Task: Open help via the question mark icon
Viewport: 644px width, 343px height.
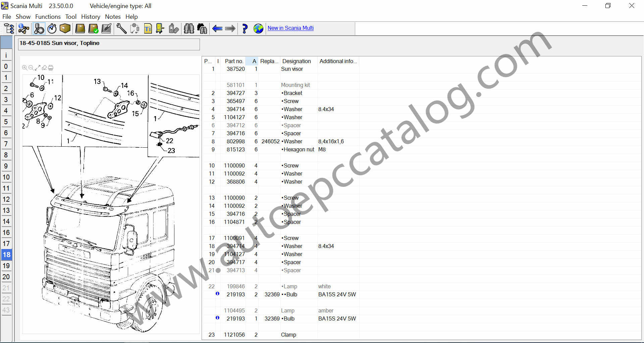Action: click(245, 29)
